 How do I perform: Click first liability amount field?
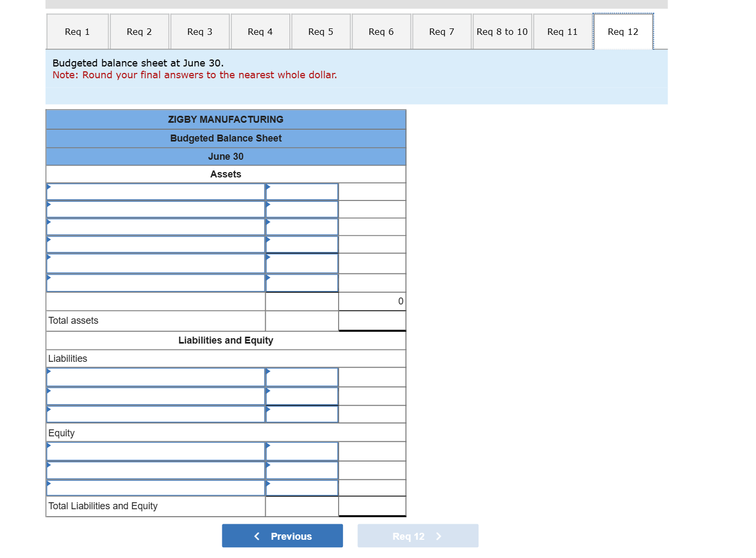tap(302, 377)
